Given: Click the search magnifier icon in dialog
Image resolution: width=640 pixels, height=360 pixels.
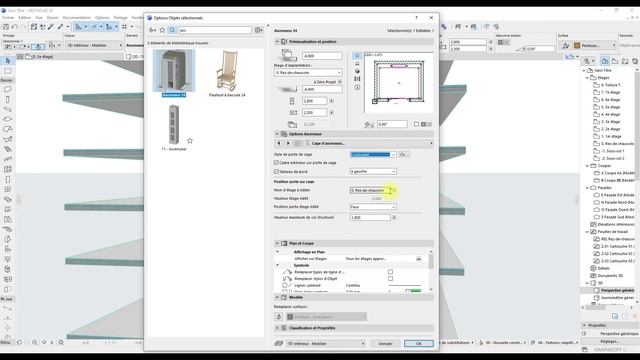Looking at the screenshot, I should tap(172, 30).
